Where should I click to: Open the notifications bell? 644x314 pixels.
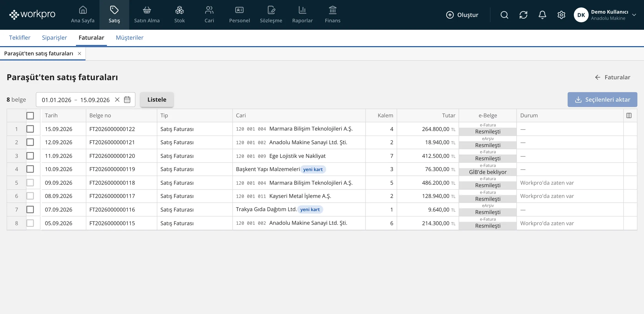[542, 15]
